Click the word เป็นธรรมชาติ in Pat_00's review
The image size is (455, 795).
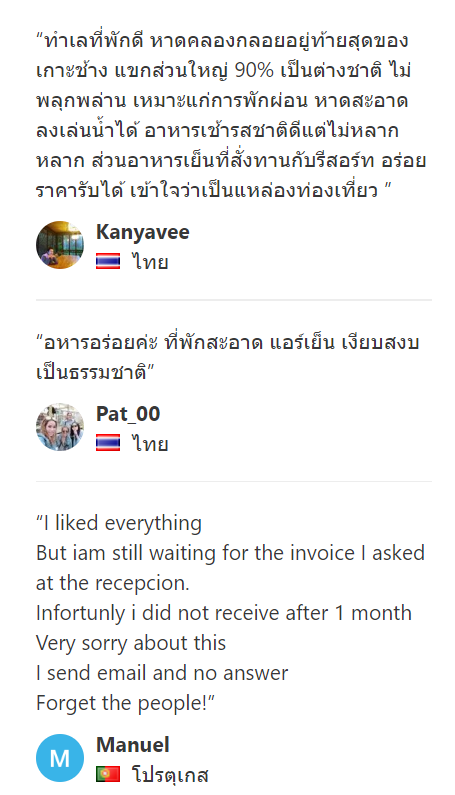click(91, 373)
